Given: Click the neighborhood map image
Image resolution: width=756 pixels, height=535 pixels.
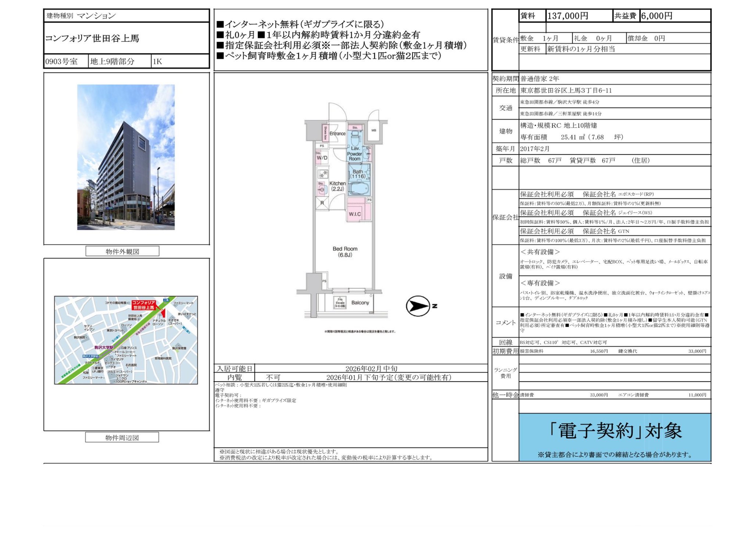Looking at the screenshot, I should point(126,340).
